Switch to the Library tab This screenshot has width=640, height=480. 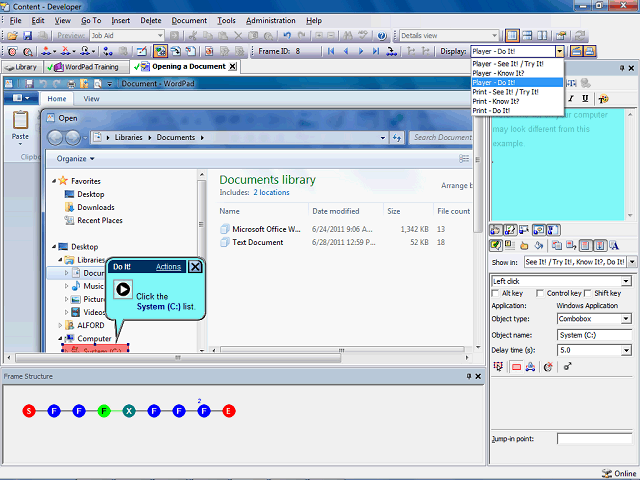tap(21, 67)
